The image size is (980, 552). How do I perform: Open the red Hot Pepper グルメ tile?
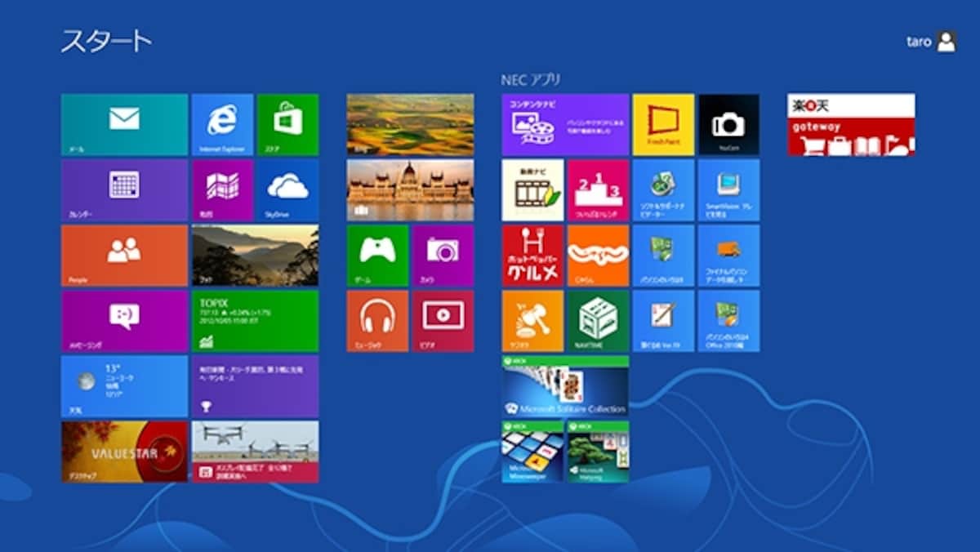click(532, 255)
